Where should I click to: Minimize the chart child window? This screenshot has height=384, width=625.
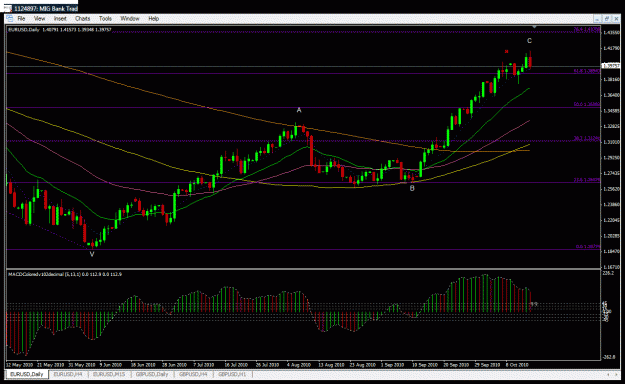[597, 19]
